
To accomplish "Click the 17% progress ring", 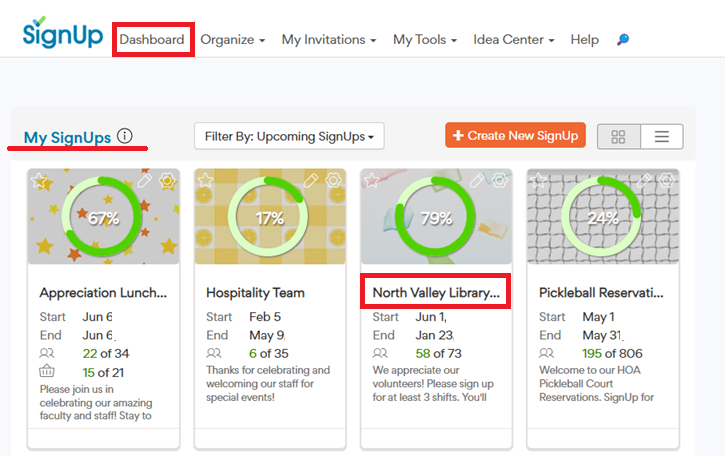I will [x=270, y=217].
